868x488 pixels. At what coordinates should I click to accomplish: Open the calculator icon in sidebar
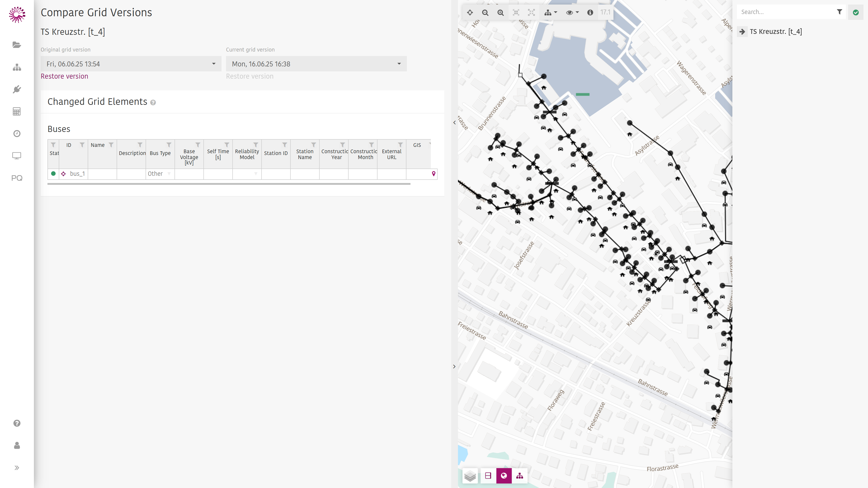[17, 111]
